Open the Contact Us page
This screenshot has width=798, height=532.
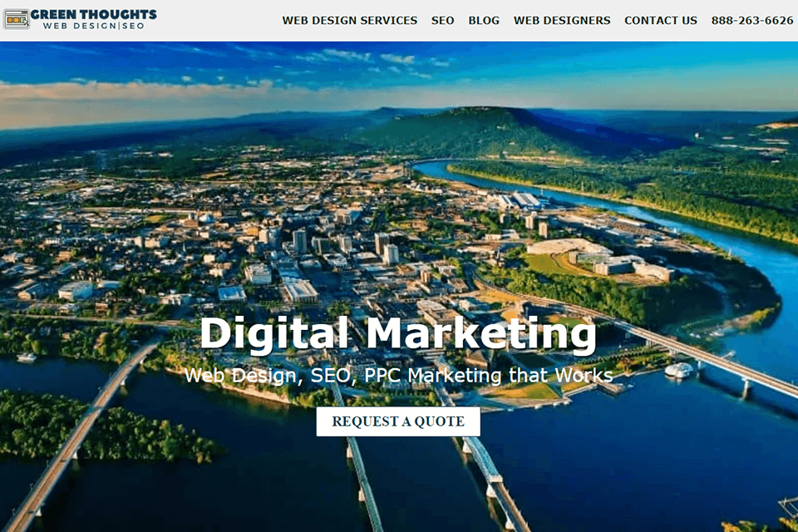pos(661,20)
